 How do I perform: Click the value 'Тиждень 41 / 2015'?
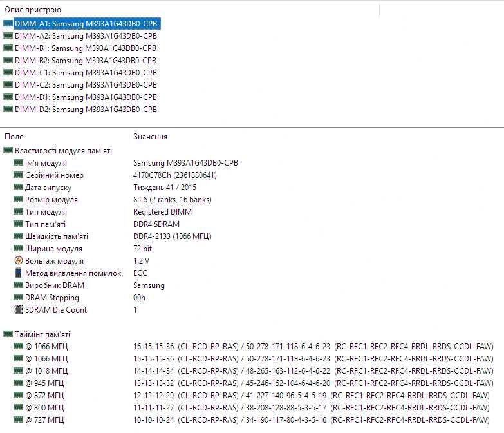pyautogui.click(x=165, y=188)
